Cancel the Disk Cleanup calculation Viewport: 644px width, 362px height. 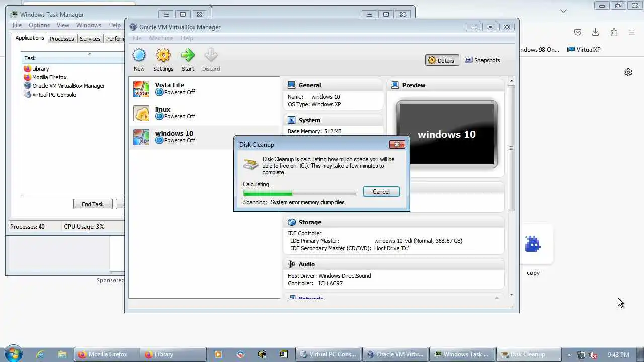381,192
